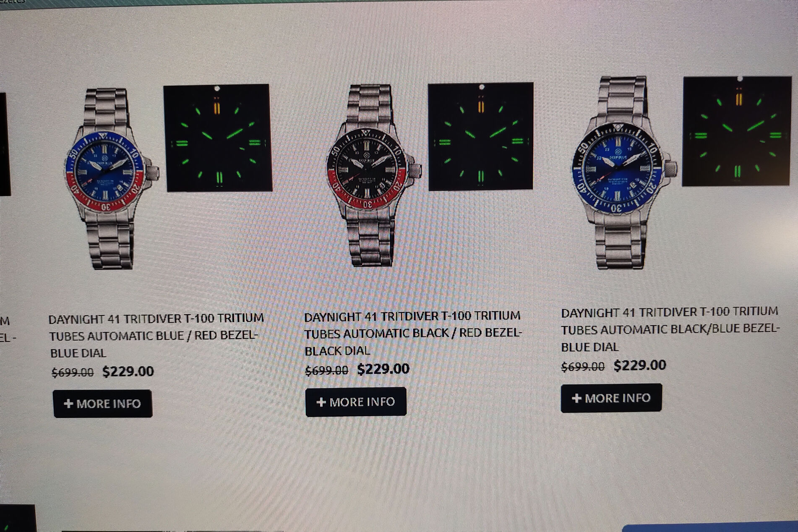Click the blue/red bezel watch image
Image resolution: width=798 pixels, height=532 pixels.
(x=111, y=178)
